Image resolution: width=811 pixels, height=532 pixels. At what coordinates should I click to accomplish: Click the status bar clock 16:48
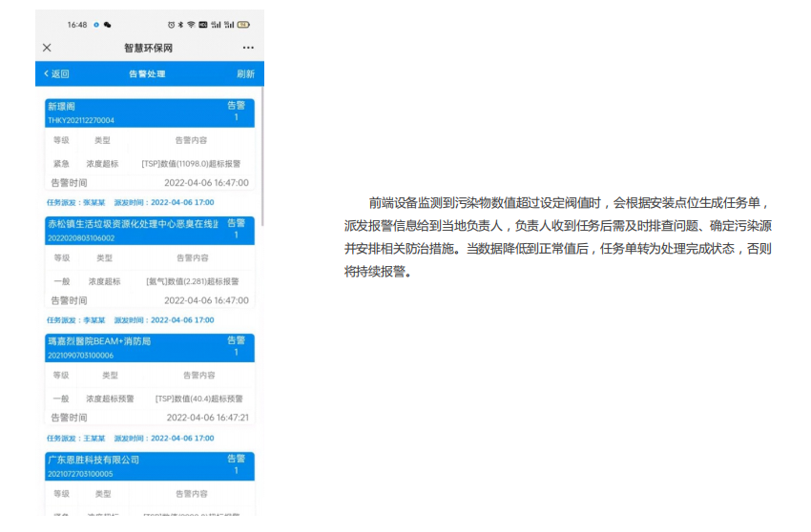[77, 24]
